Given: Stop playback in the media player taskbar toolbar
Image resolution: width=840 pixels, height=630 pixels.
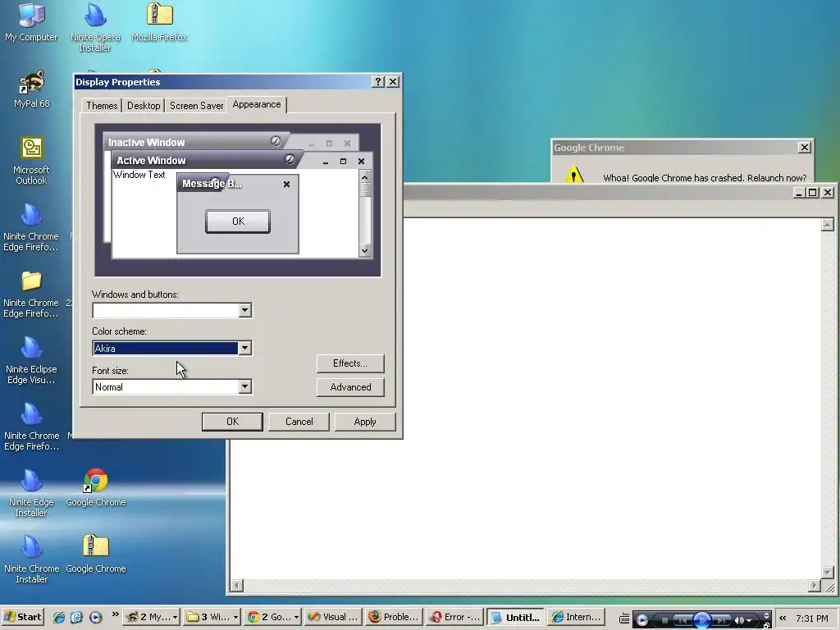Looking at the screenshot, I should [x=664, y=620].
